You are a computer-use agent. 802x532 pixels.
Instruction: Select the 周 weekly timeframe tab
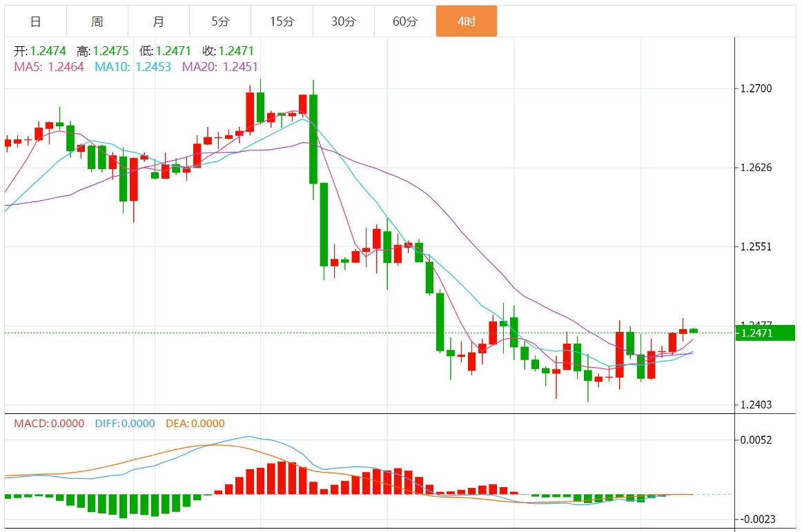[97, 21]
